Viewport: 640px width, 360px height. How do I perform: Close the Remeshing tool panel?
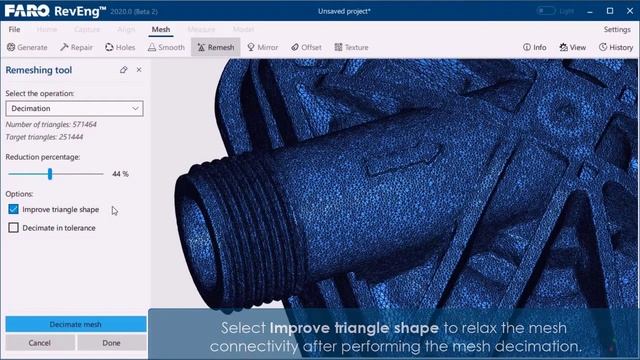(x=139, y=70)
